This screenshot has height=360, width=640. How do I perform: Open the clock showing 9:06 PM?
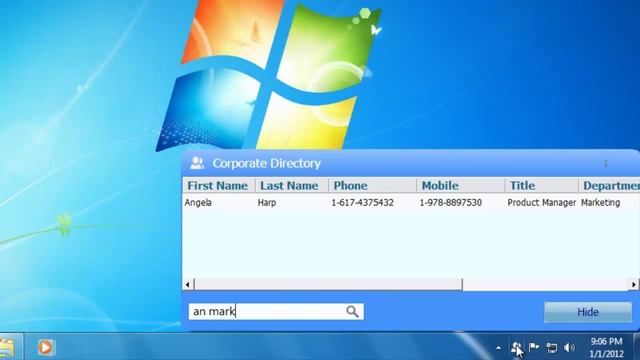point(607,347)
